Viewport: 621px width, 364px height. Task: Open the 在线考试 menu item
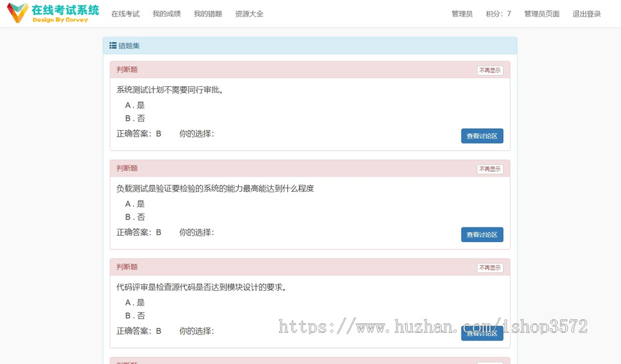(126, 14)
